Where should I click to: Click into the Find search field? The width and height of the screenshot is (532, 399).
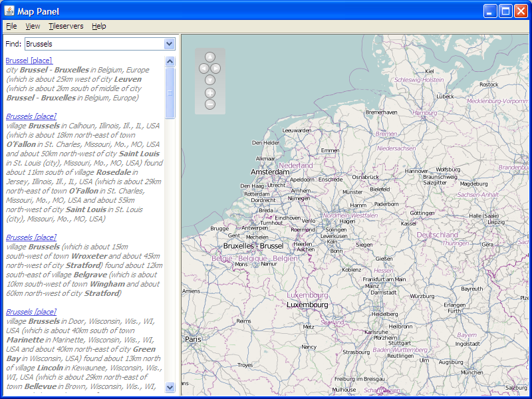tap(94, 44)
